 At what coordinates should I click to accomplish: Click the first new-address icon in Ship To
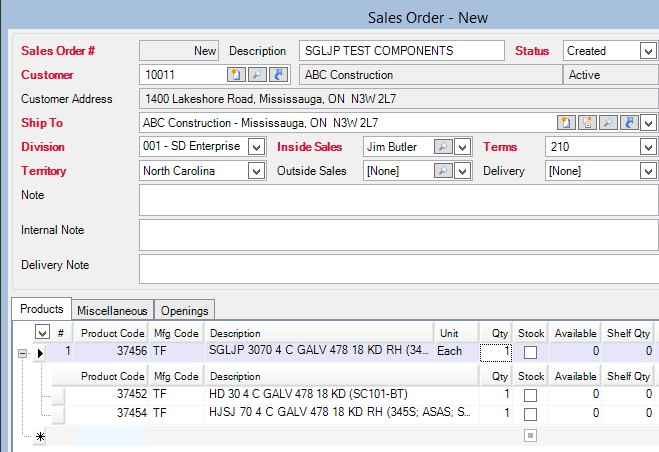pyautogui.click(x=566, y=123)
